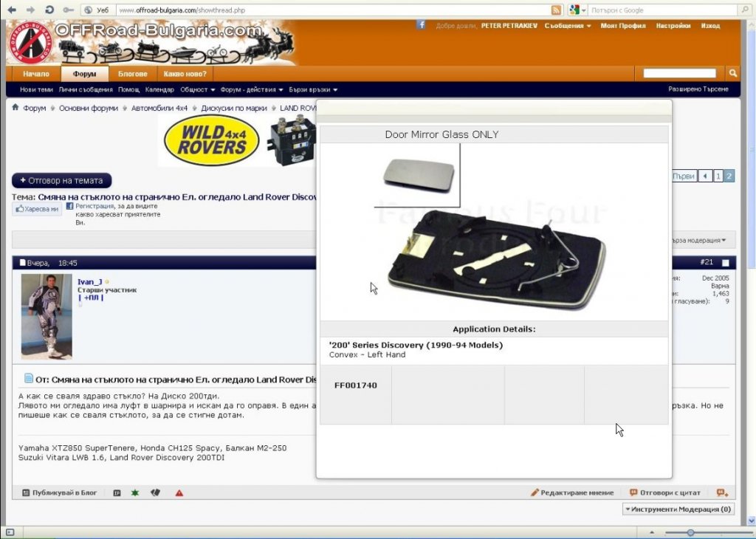Click 'Помощ' in the navigation bar
756x539 pixels.
[128, 89]
